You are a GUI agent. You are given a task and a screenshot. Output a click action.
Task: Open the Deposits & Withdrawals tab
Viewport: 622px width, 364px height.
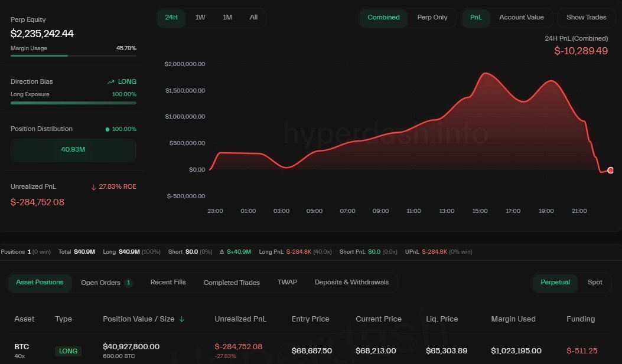(x=351, y=283)
